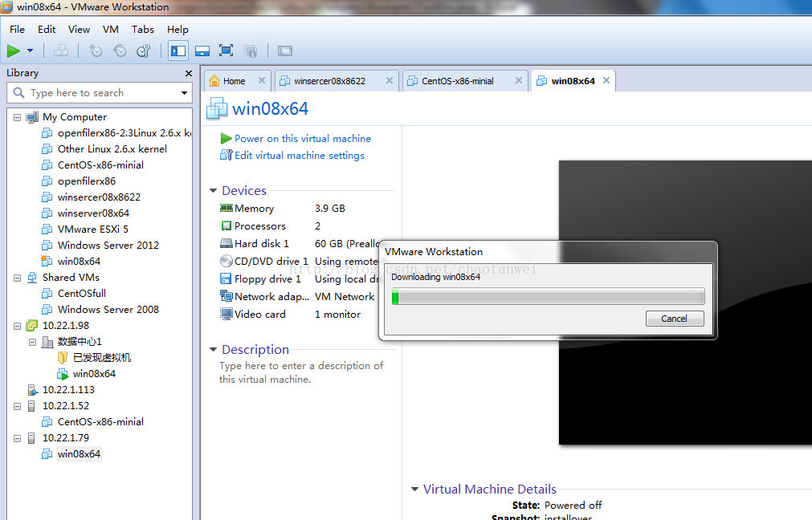The image size is (812, 520).
Task: Close the win08x64 tab
Action: [x=606, y=81]
